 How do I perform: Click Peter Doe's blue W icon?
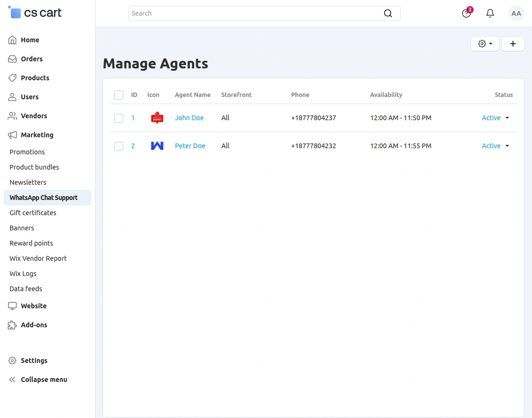point(157,146)
